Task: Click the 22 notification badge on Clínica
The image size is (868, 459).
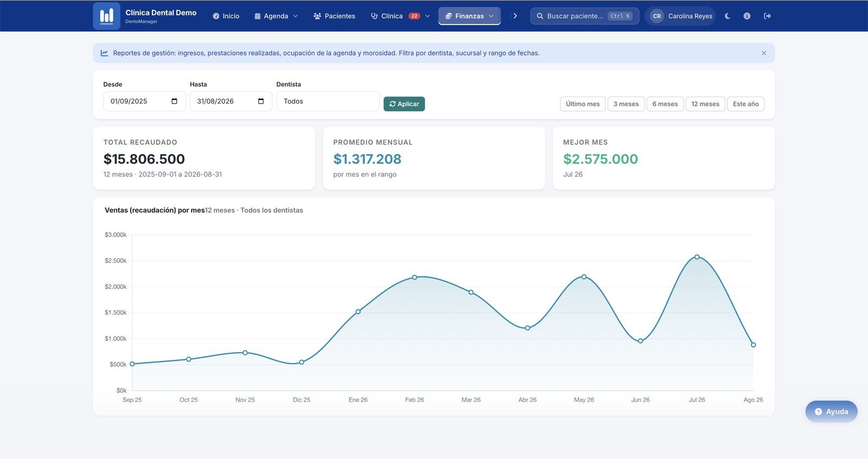Action: coord(414,16)
